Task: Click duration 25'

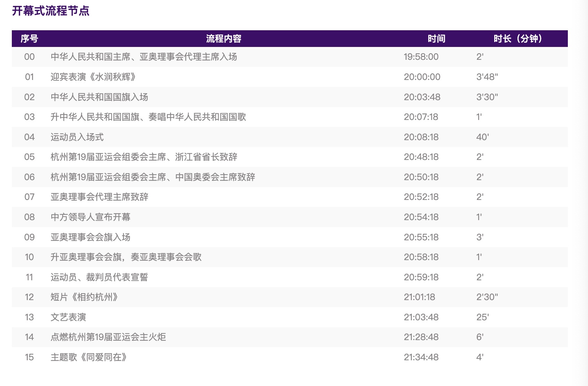Action: [x=482, y=317]
